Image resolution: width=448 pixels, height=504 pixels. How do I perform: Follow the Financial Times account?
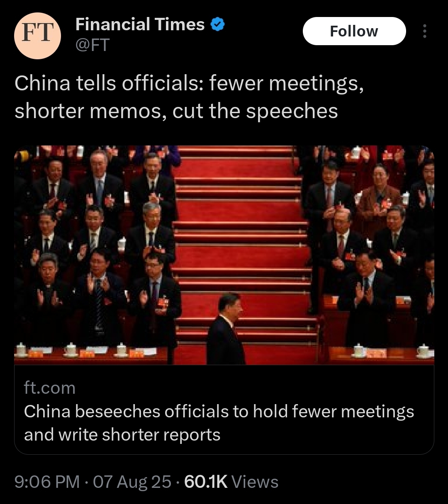coord(354,31)
